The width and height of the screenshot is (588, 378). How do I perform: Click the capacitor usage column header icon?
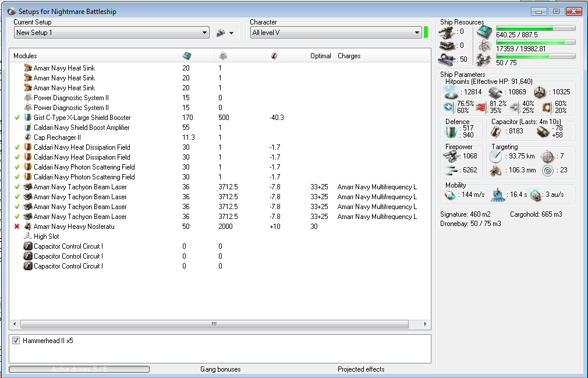coord(274,56)
